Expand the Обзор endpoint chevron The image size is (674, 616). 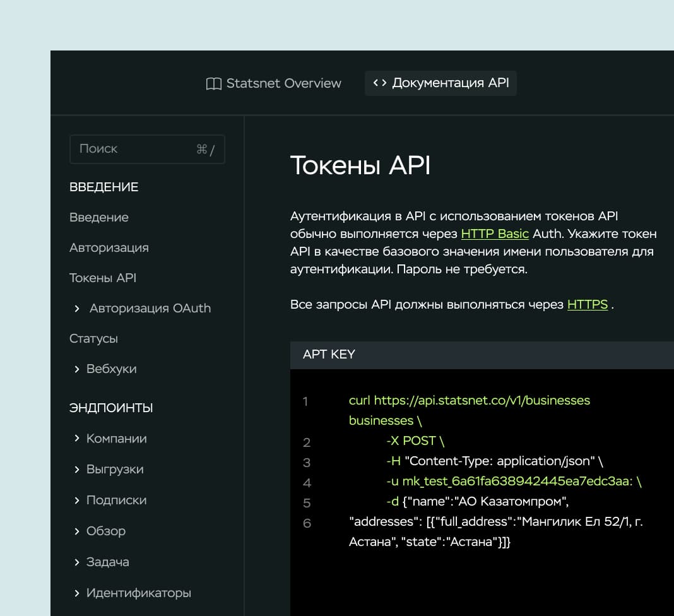77,531
